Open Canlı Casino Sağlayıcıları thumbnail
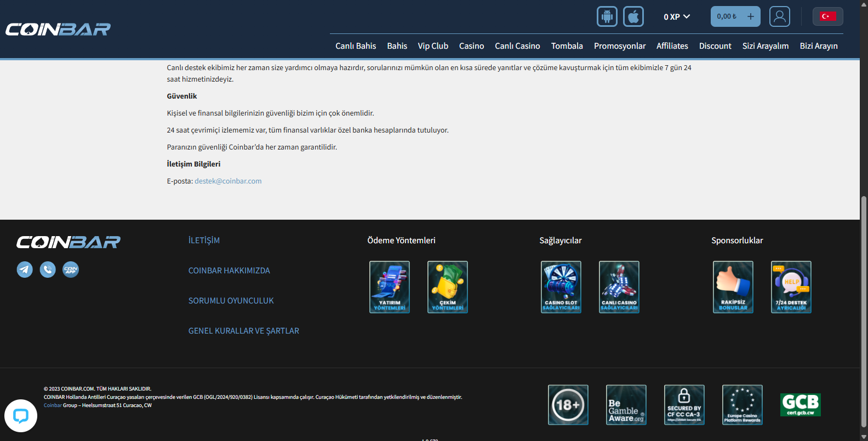The height and width of the screenshot is (441, 868). click(619, 287)
